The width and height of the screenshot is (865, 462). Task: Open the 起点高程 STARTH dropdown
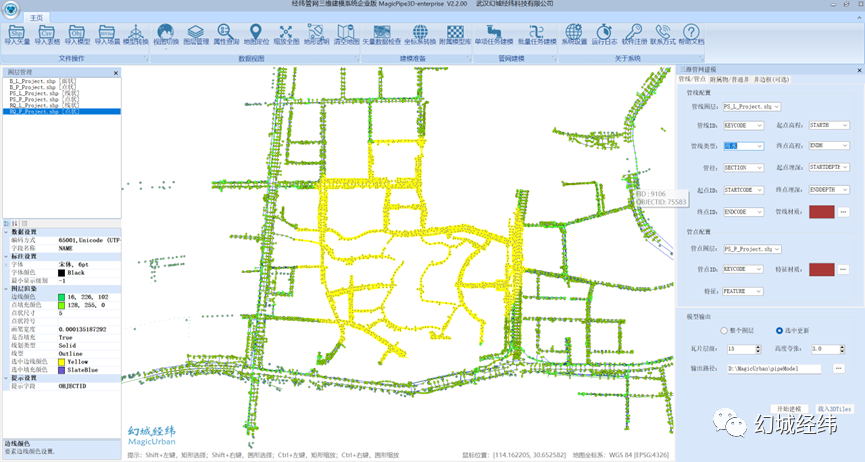coord(829,125)
